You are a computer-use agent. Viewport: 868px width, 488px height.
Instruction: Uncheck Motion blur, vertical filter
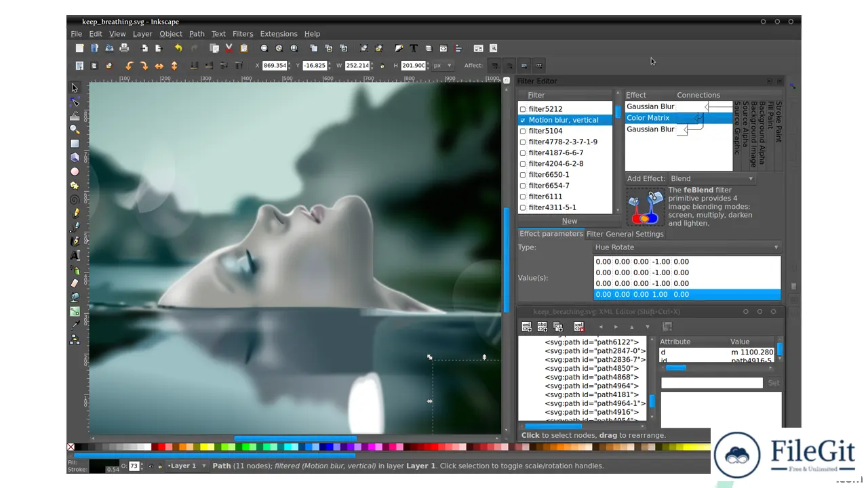click(523, 120)
